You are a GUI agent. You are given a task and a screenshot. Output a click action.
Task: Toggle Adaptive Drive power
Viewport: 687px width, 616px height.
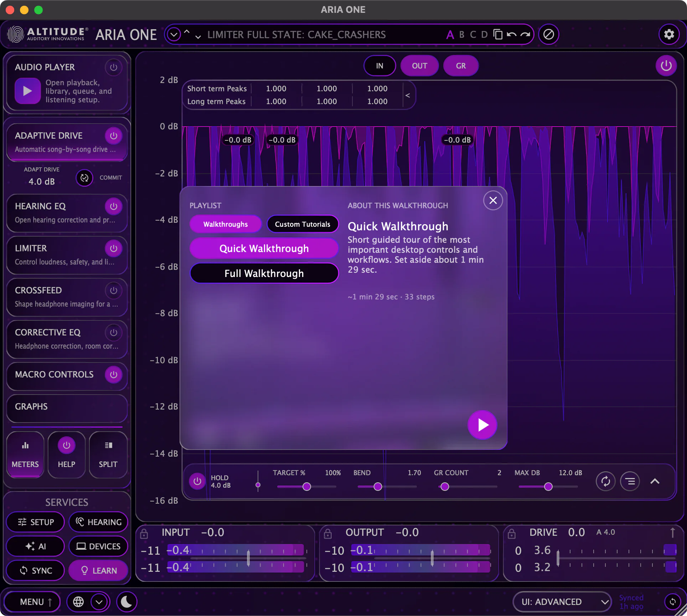coord(113,135)
